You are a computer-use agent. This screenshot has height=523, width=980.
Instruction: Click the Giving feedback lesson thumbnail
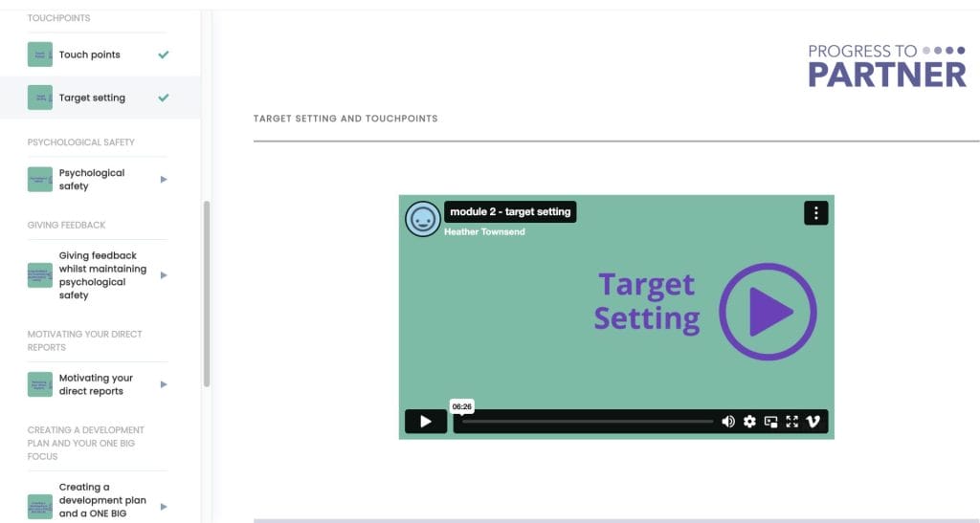click(40, 275)
